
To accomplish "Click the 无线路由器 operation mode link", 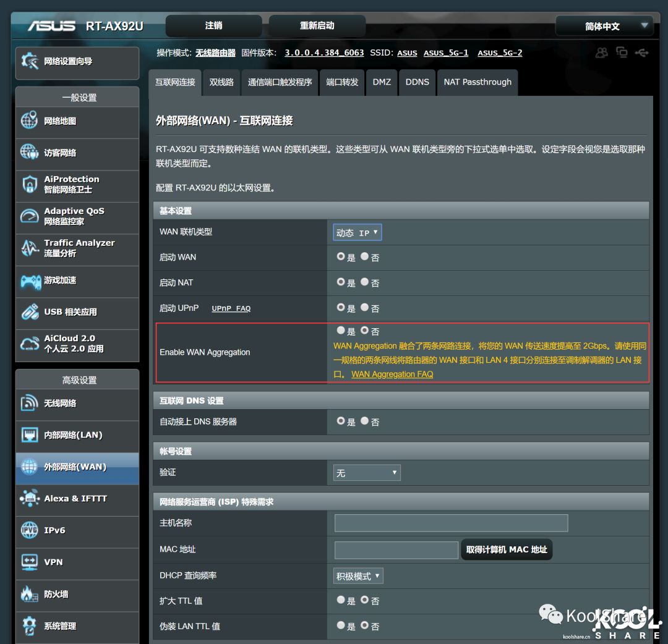I will pos(216,53).
